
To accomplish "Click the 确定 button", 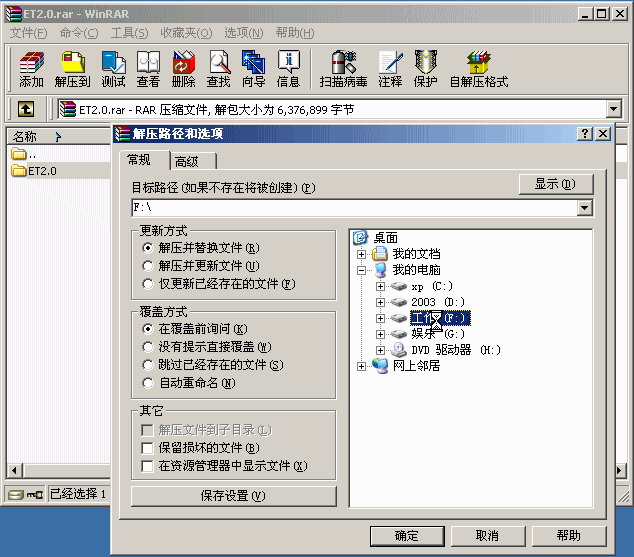I will pos(406,535).
